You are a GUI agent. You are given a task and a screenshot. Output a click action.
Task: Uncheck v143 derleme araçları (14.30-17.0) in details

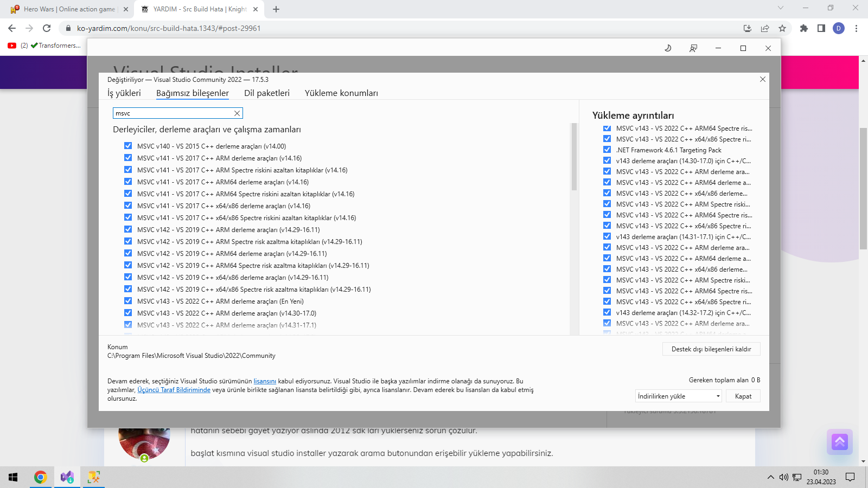[607, 160]
